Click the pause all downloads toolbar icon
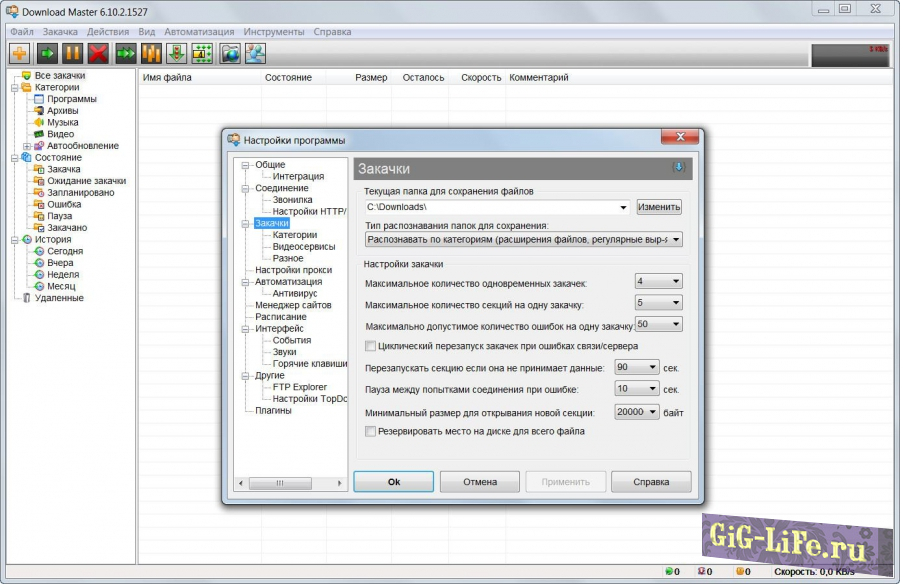 tap(151, 53)
